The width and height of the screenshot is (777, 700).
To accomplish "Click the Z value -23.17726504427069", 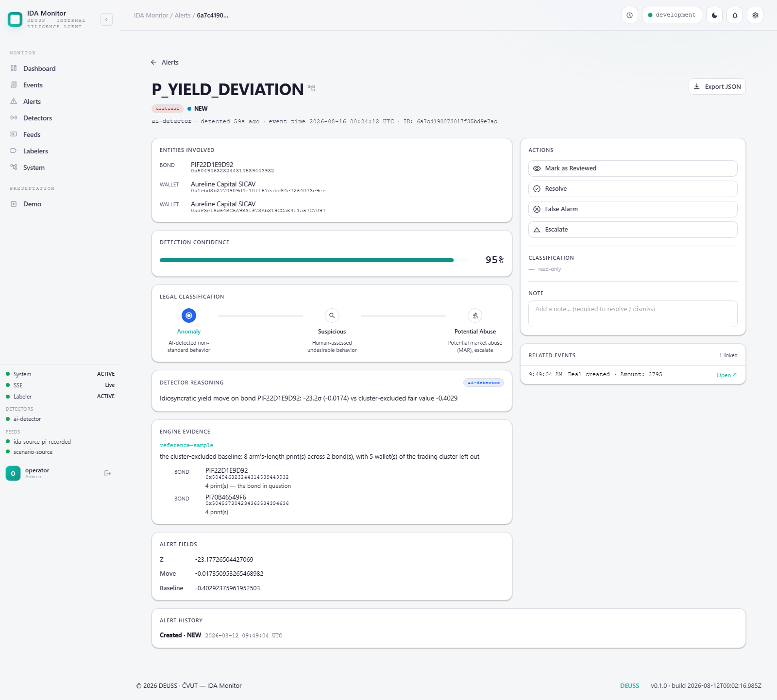I will click(224, 560).
